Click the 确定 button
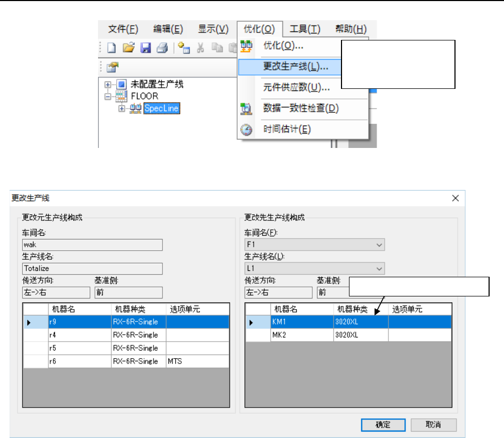Image resolution: width=504 pixels, height=438 pixels. click(383, 425)
